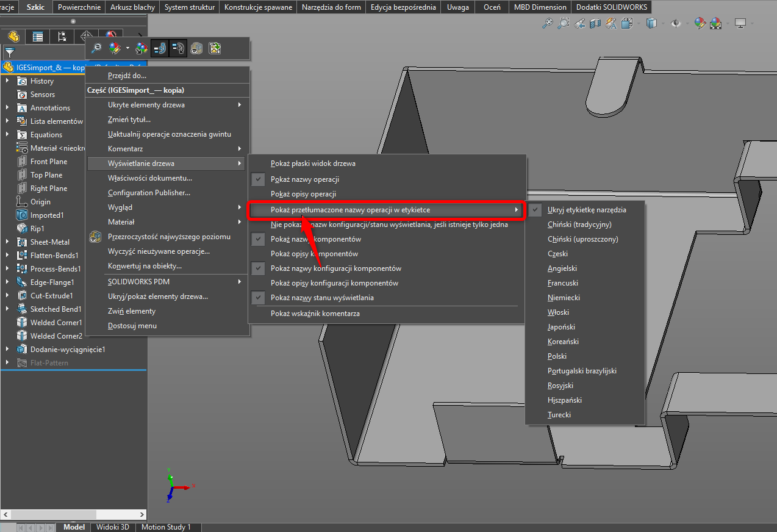Image resolution: width=777 pixels, height=532 pixels.
Task: Click the last context toolbar document icon
Action: 215,48
